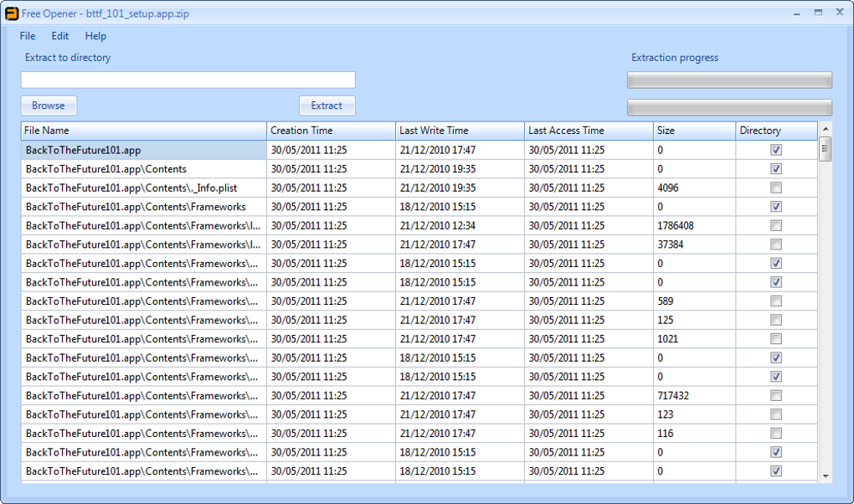Click the size value 116
This screenshot has height=504, width=854.
tap(665, 433)
